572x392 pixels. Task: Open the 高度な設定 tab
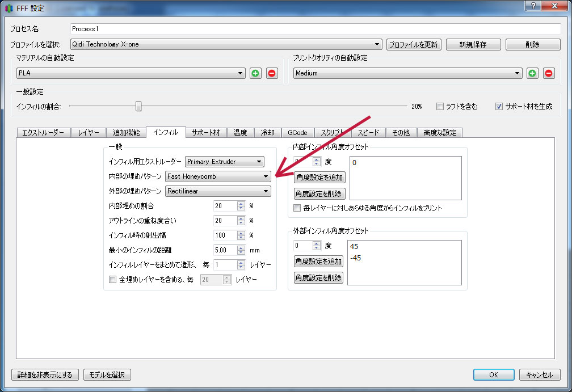tap(440, 133)
